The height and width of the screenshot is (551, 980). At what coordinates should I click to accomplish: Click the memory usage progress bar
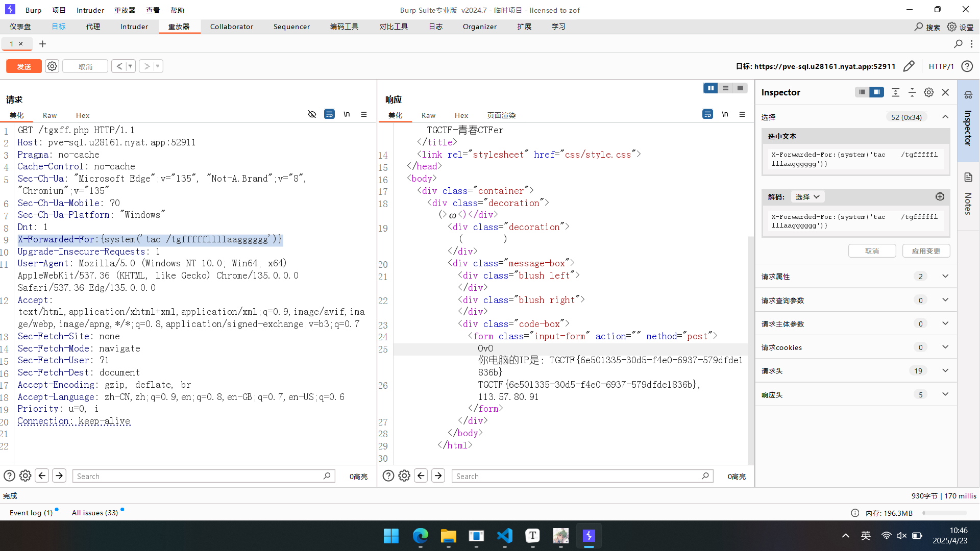(944, 513)
